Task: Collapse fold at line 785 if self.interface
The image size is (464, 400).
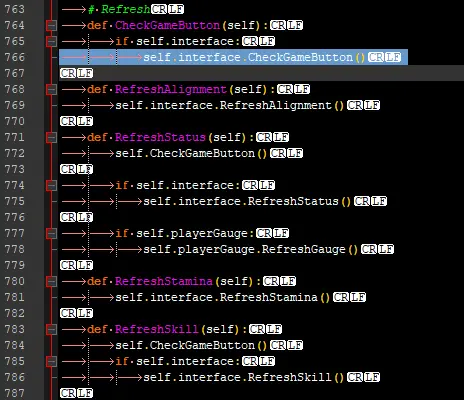Action: pos(52,361)
